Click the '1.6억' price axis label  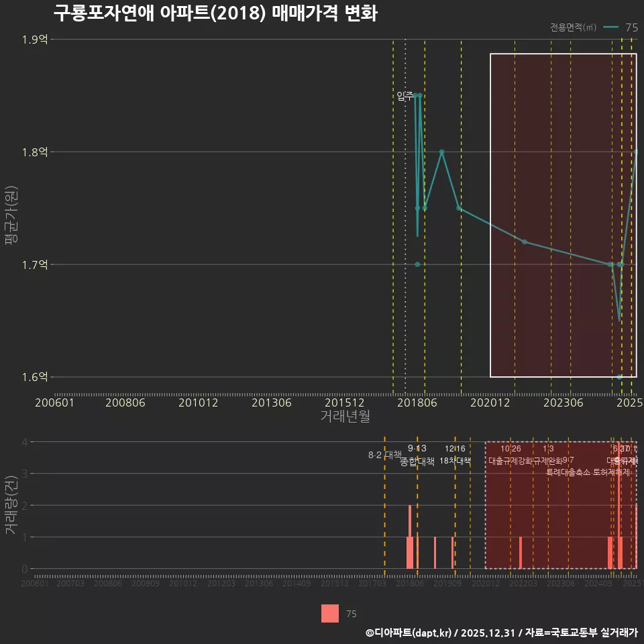(x=35, y=376)
